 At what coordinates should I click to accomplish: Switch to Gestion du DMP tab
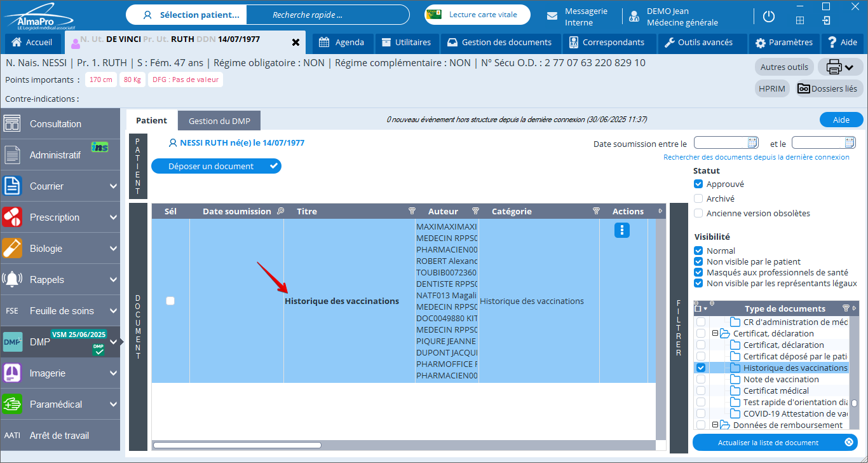coord(219,121)
